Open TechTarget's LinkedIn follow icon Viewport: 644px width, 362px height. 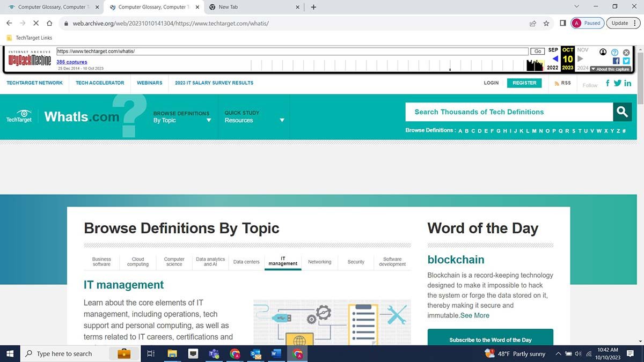point(628,83)
